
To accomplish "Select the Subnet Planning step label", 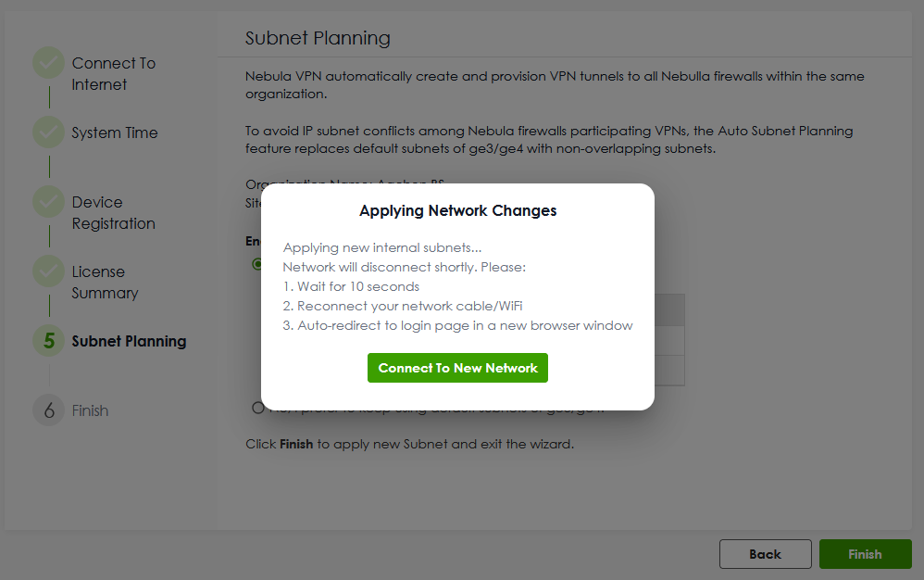I will [129, 341].
